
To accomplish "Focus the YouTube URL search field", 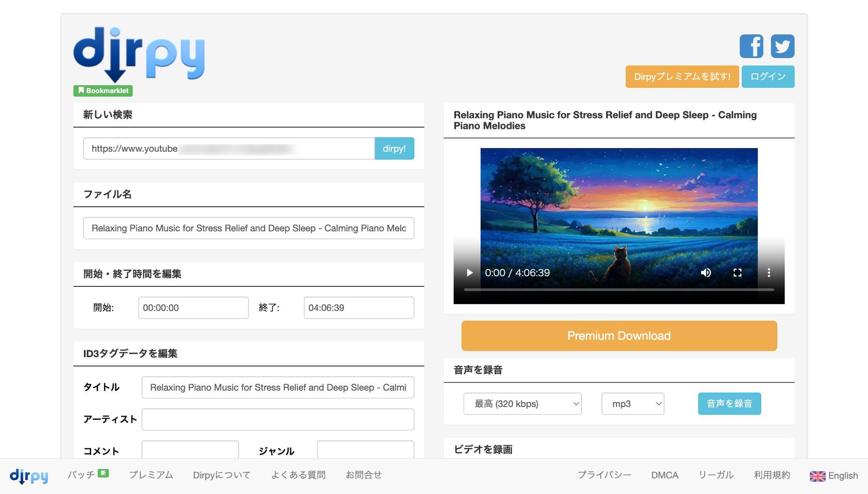I will [229, 149].
